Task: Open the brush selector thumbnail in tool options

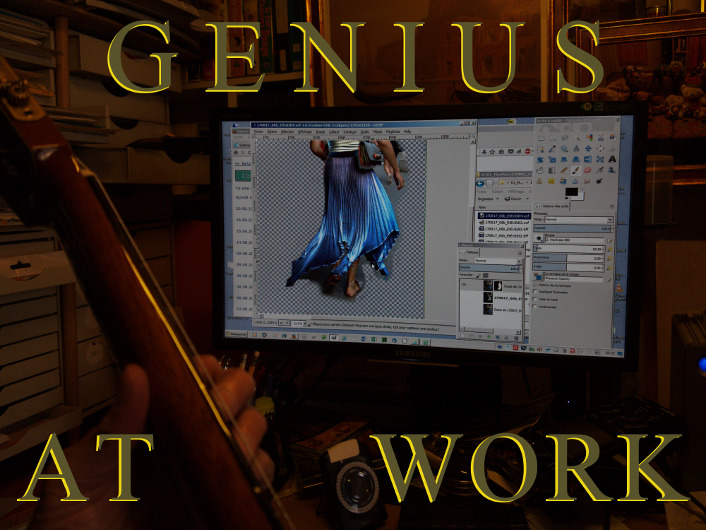Action: [x=539, y=238]
